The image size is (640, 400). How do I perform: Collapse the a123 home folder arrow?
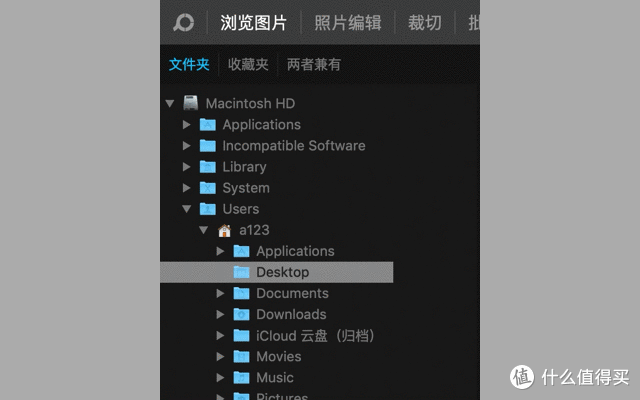(204, 230)
